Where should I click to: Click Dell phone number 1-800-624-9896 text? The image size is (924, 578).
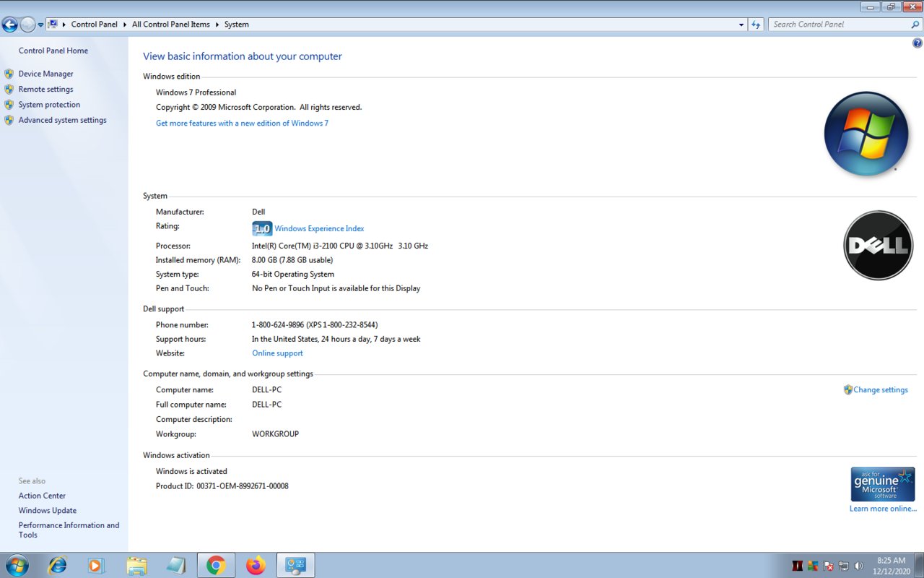click(x=315, y=325)
